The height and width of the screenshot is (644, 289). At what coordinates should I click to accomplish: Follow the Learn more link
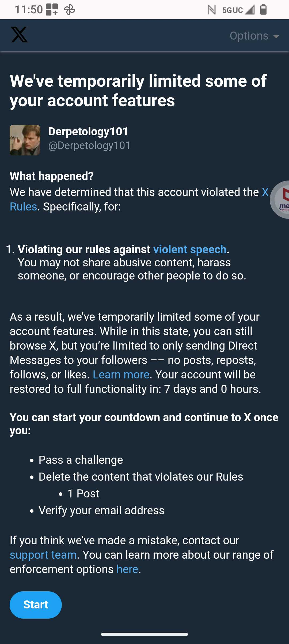pyautogui.click(x=121, y=374)
